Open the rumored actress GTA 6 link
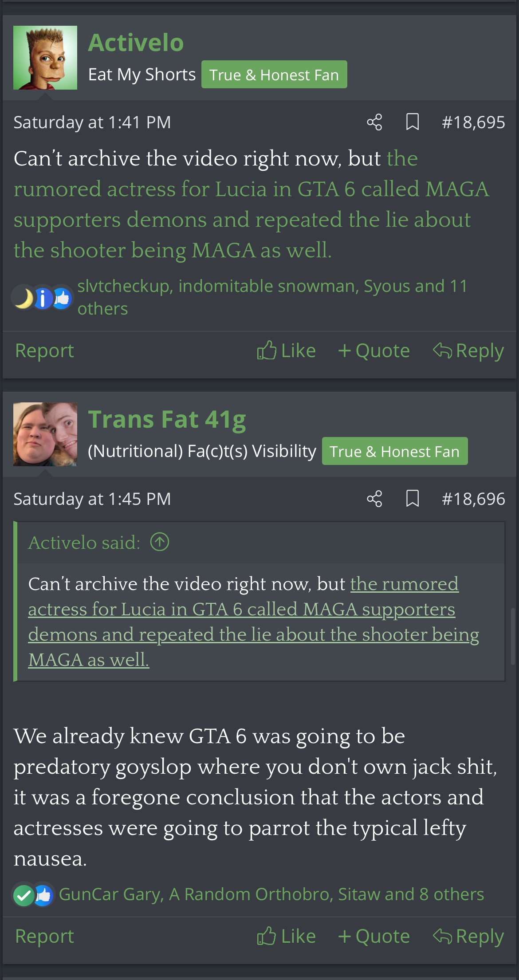 coord(251,204)
